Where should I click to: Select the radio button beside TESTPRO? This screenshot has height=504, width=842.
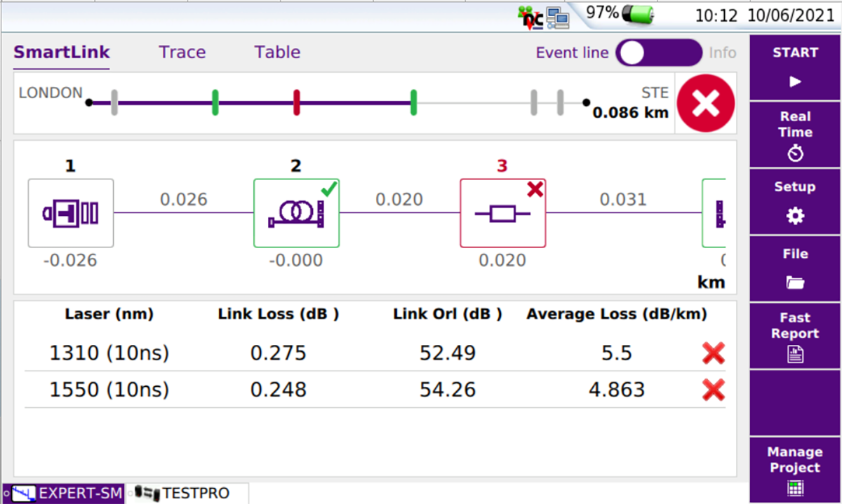[129, 493]
